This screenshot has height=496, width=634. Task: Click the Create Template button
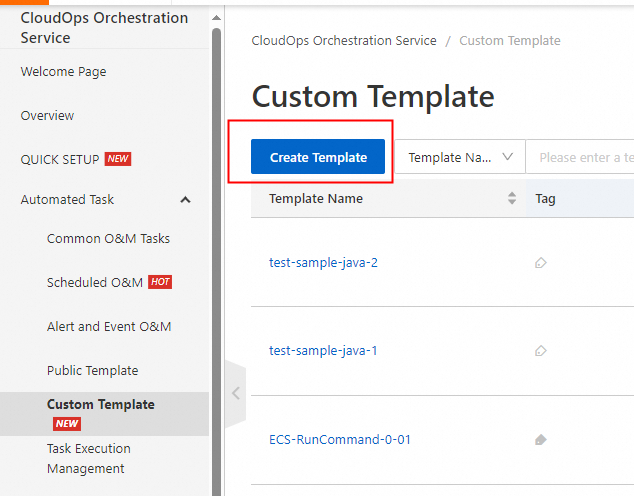click(x=318, y=157)
